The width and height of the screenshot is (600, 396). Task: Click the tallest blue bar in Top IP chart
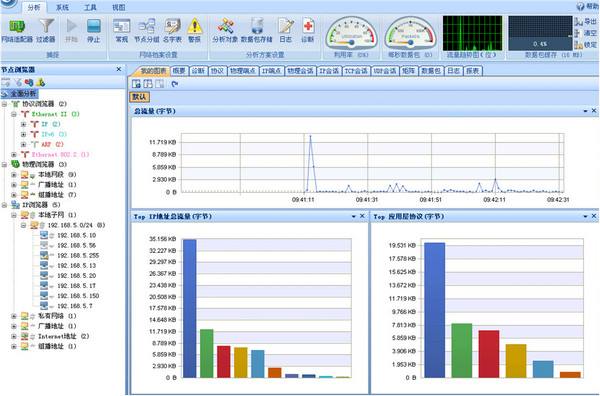pos(189,308)
